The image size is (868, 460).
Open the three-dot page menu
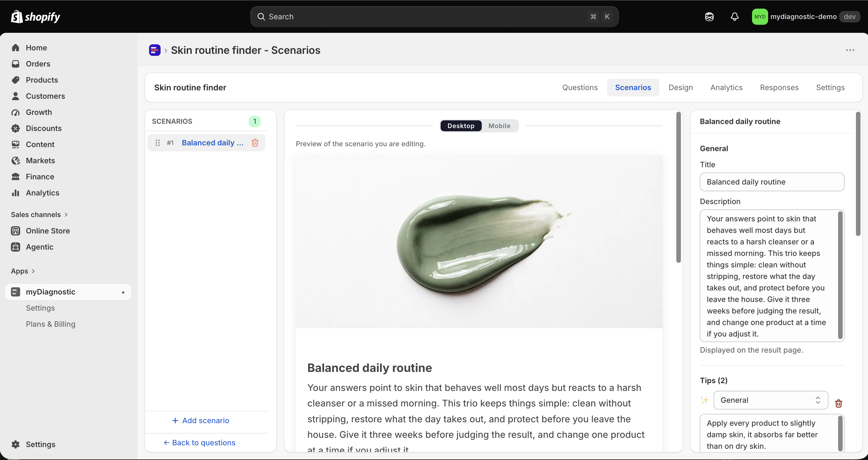pos(850,50)
